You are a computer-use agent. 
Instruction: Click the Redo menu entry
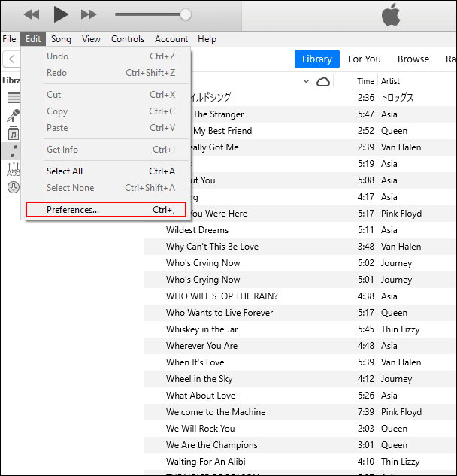tap(106, 73)
